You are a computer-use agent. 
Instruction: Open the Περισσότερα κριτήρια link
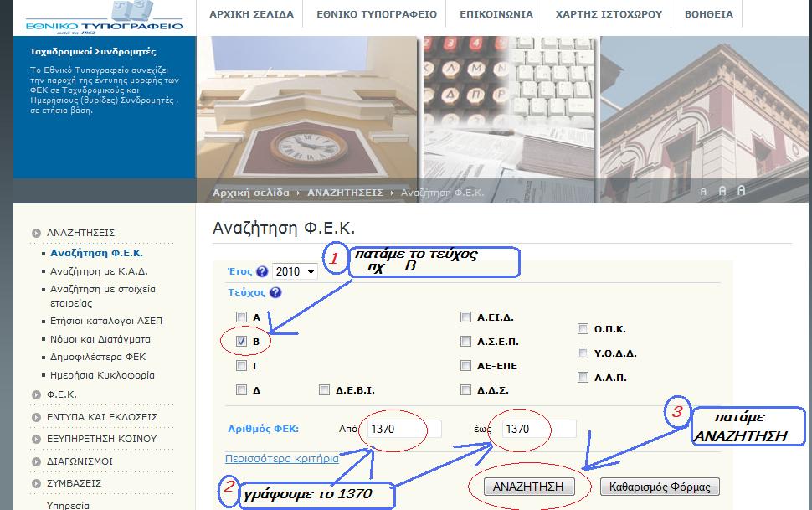pos(282,459)
